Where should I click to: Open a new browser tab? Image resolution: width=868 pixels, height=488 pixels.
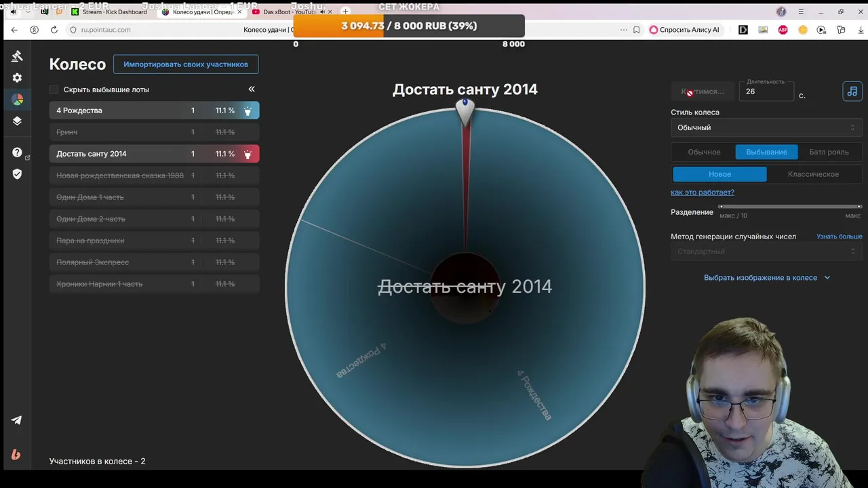coord(345,12)
